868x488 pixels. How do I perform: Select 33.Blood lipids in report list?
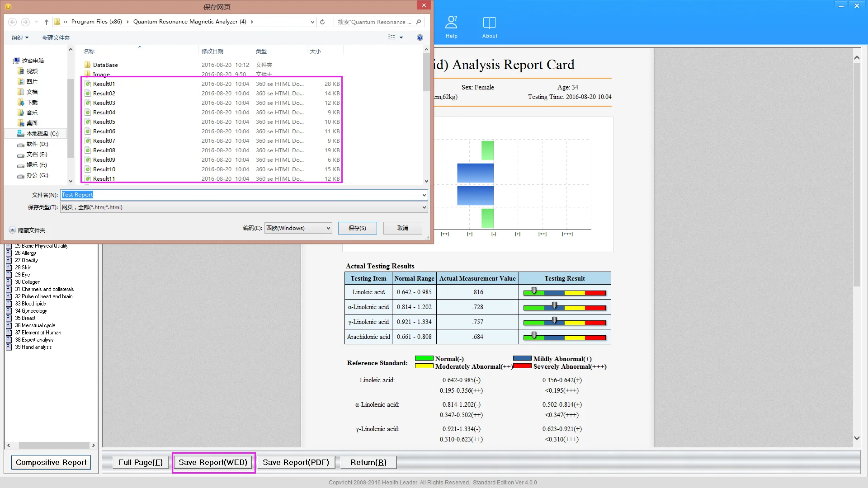coord(30,304)
